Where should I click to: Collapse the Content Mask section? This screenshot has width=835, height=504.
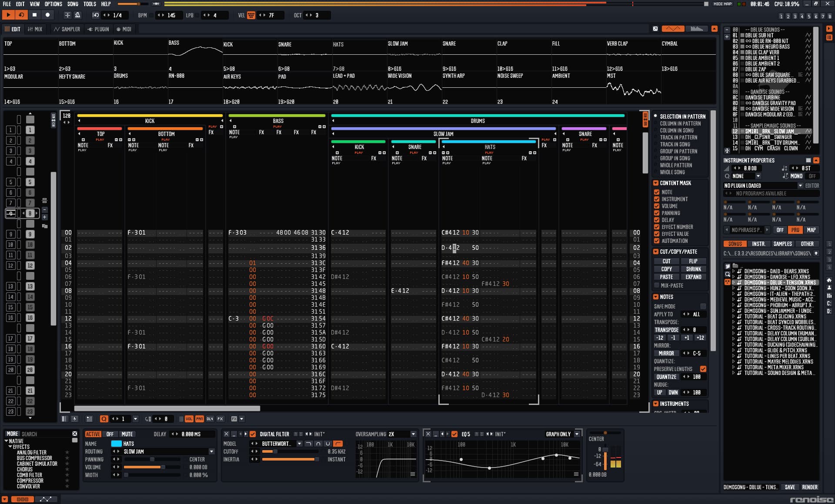tap(656, 183)
